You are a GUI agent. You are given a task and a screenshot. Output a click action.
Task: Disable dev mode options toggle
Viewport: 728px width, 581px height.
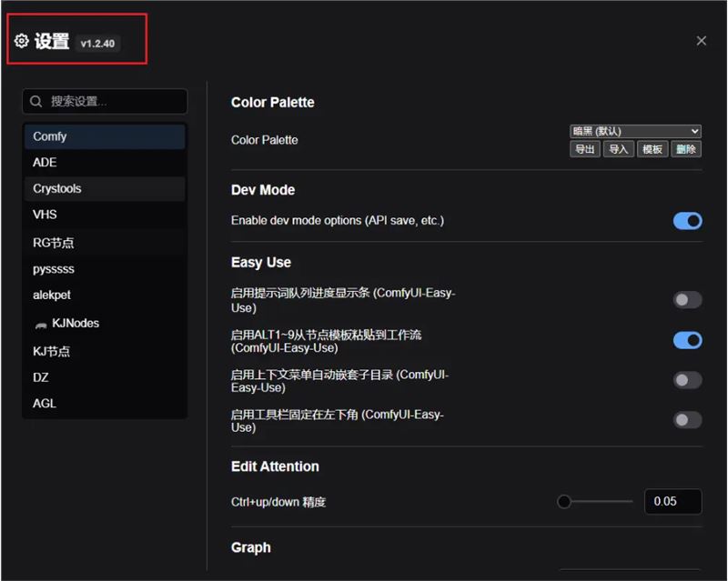point(688,221)
